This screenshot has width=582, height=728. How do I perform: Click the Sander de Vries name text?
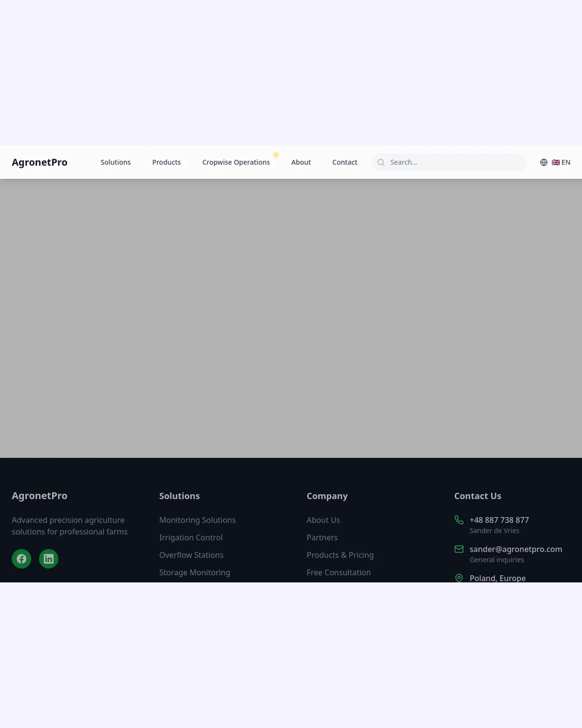[494, 531]
